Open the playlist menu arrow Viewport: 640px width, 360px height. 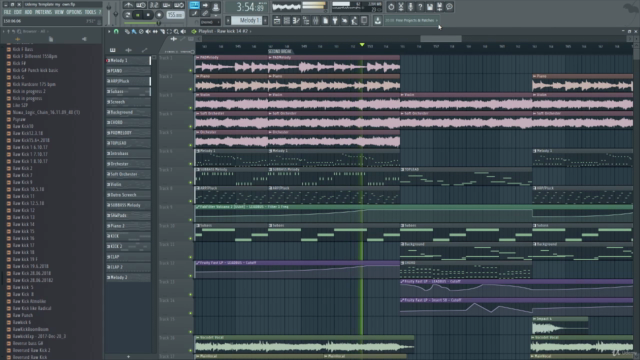(x=109, y=31)
